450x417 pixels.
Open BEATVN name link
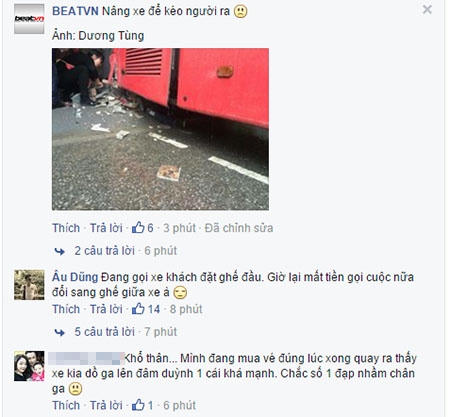75,11
